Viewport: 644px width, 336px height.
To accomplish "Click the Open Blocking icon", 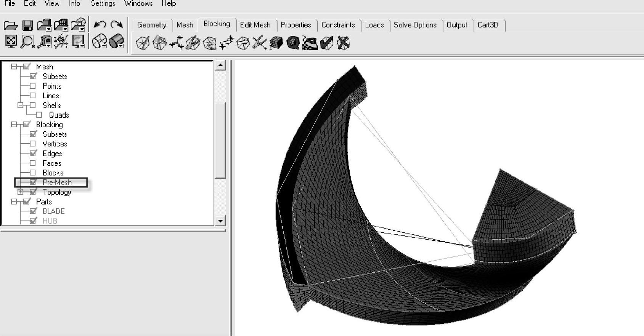I will [79, 25].
